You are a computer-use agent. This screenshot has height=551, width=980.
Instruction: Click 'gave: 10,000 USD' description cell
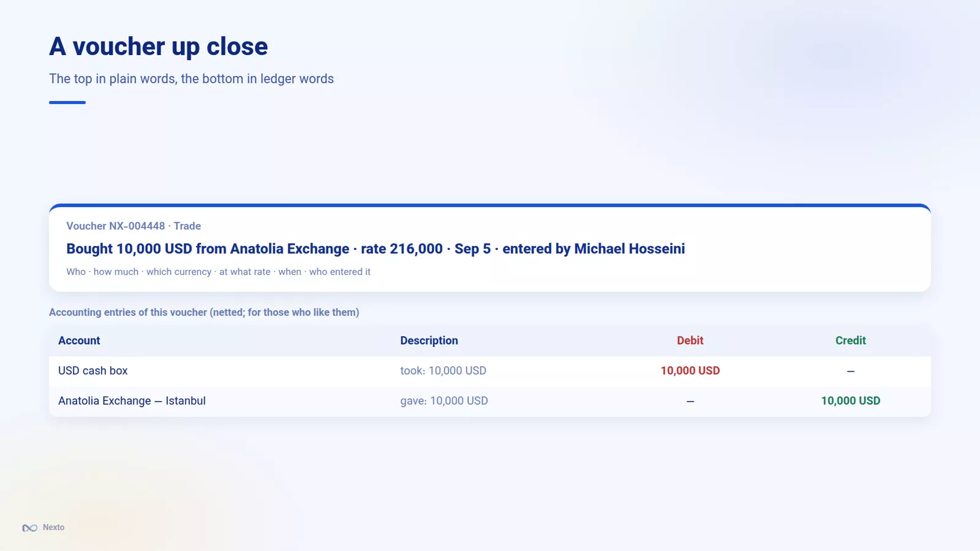tap(444, 400)
